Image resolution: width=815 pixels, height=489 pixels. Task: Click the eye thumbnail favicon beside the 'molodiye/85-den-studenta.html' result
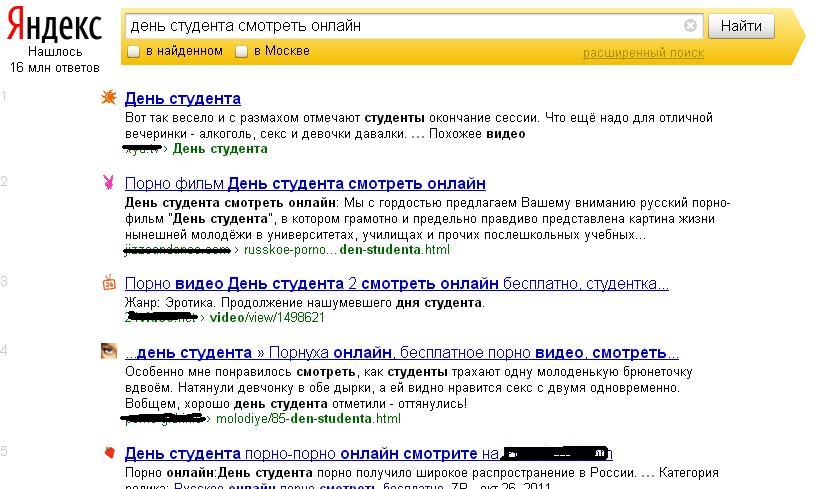(x=109, y=351)
